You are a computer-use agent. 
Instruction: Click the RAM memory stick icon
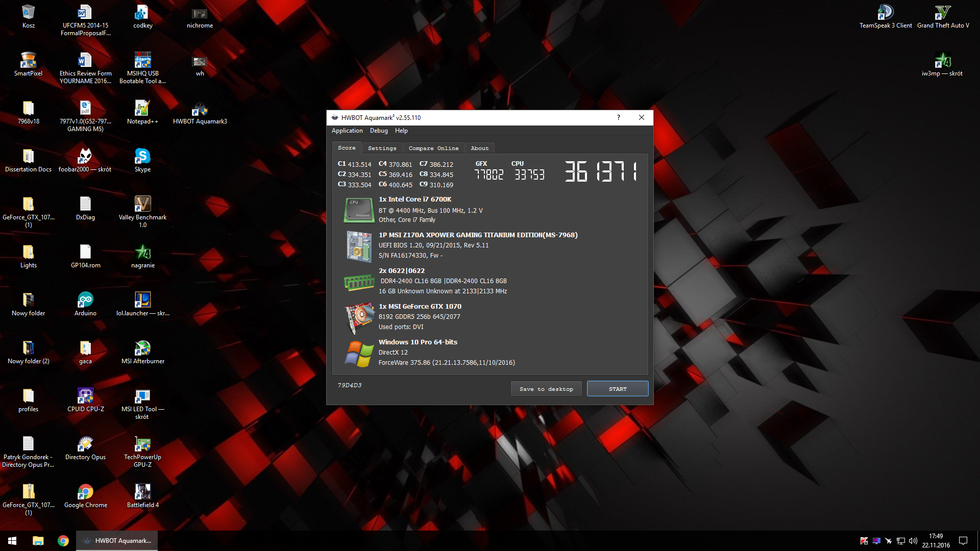click(359, 282)
